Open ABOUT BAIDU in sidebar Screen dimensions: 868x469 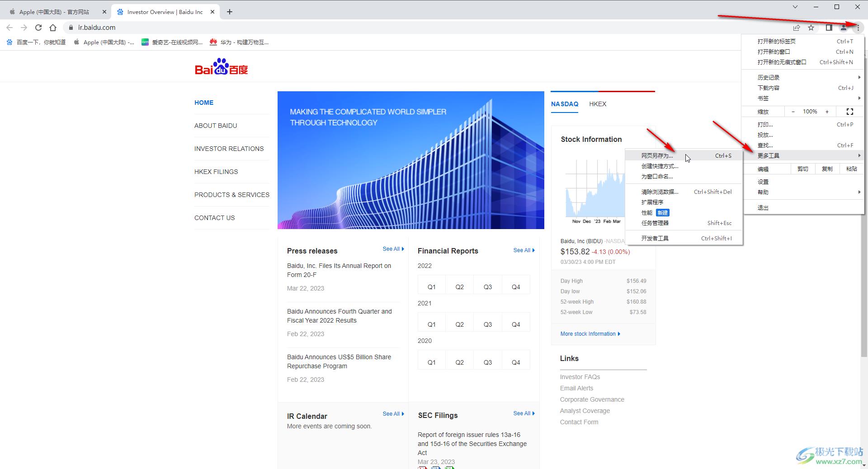point(216,126)
